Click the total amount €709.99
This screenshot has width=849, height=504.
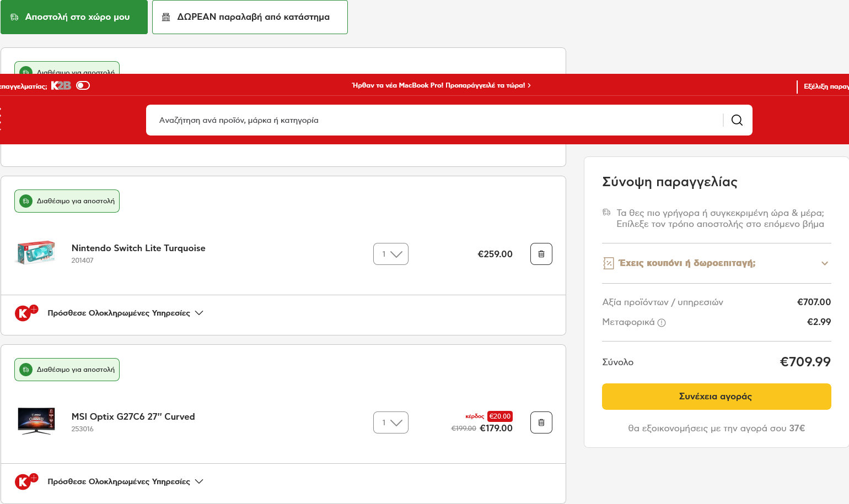tap(805, 362)
